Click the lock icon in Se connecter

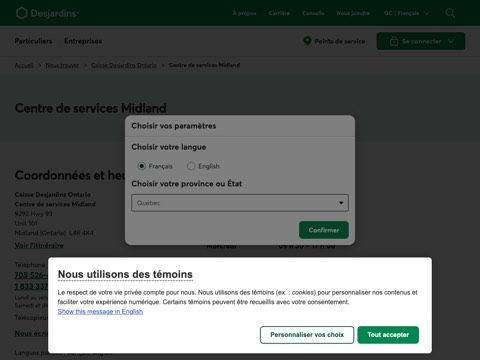(x=394, y=41)
